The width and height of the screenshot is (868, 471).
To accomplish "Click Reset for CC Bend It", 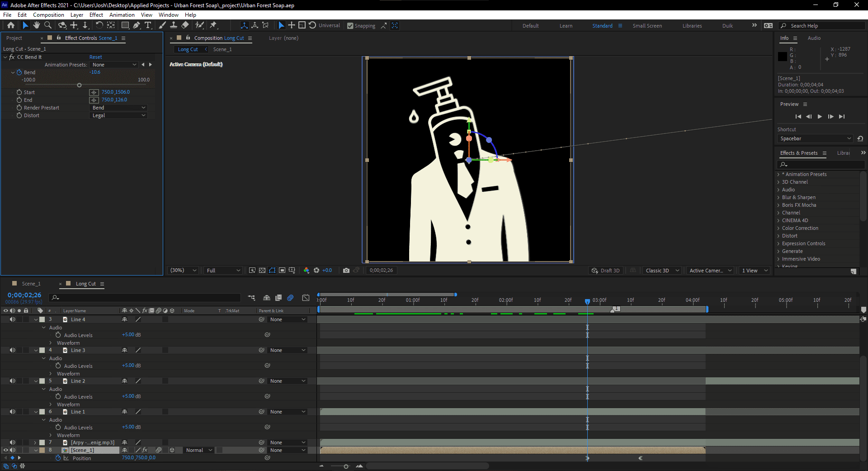I will [x=95, y=57].
